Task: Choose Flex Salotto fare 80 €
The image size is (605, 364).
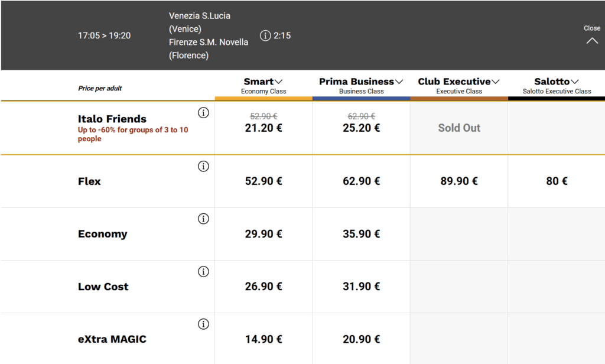Action: [x=557, y=181]
